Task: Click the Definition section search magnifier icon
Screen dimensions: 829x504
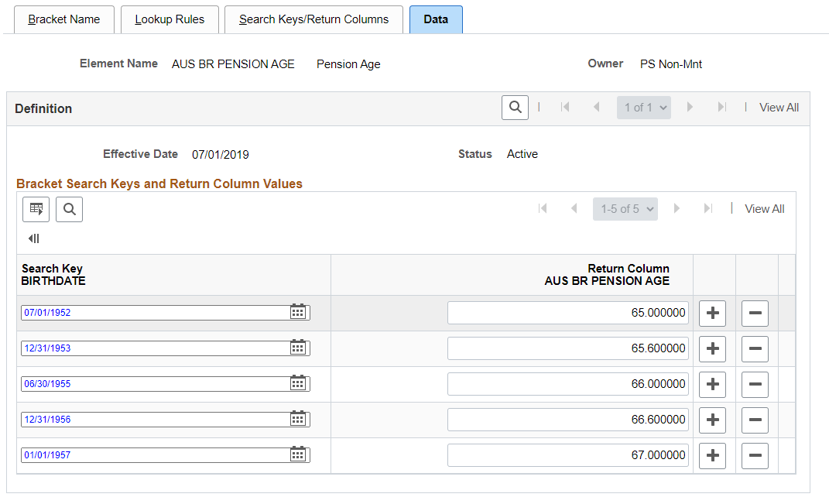Action: pyautogui.click(x=515, y=108)
